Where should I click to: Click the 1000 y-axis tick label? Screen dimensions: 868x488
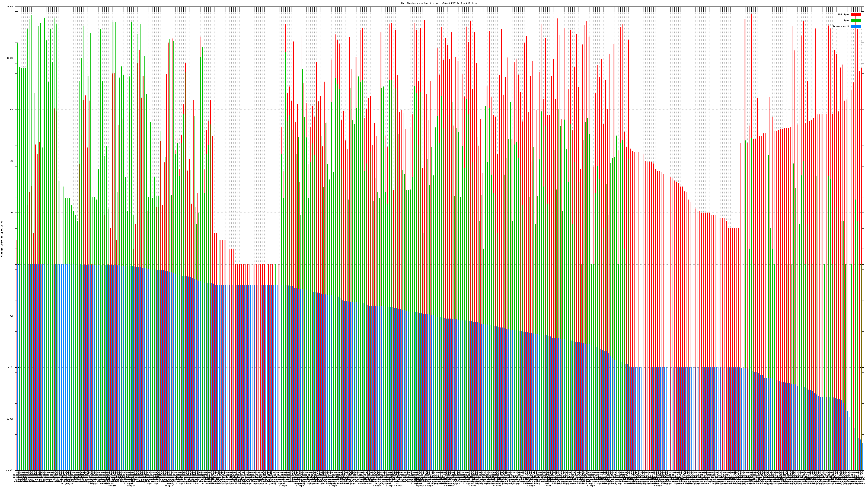point(11,110)
